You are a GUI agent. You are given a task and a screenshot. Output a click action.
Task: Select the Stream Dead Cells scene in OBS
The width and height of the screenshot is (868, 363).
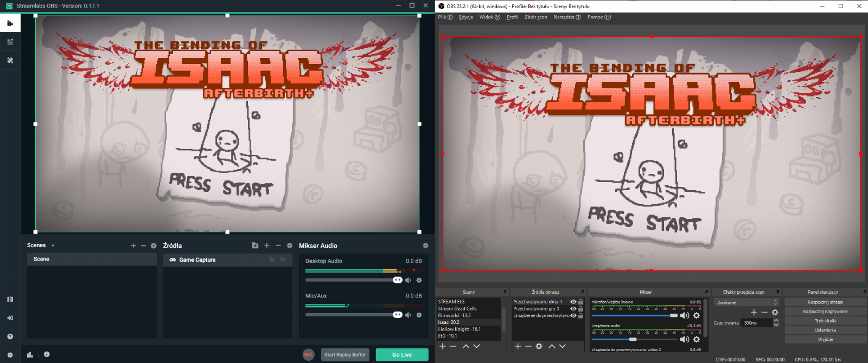point(469,309)
